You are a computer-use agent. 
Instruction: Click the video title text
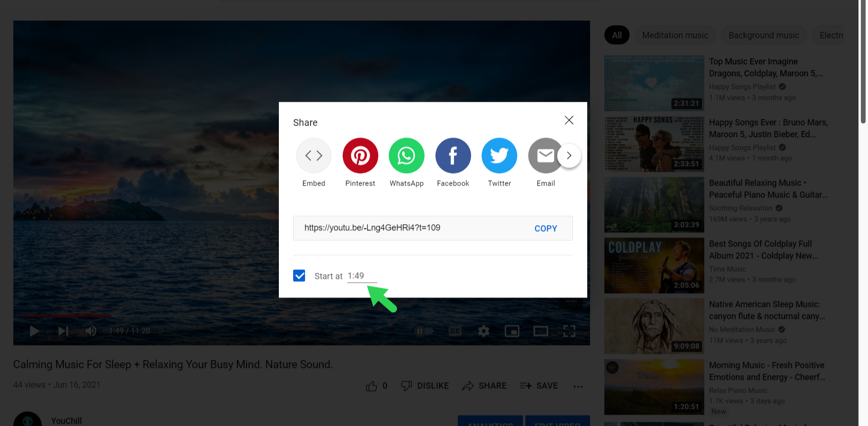pos(173,365)
